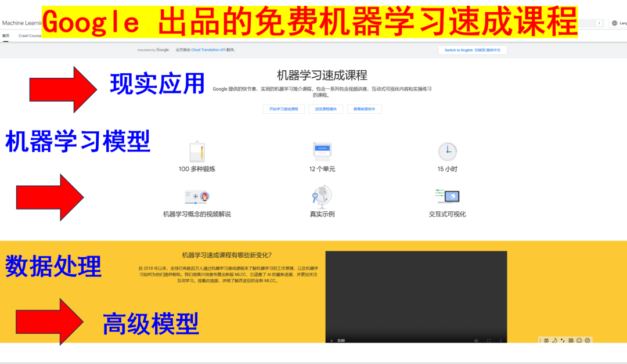Screen dimensions: 627x364
Task: Click Switch to English button
Action: point(473,50)
